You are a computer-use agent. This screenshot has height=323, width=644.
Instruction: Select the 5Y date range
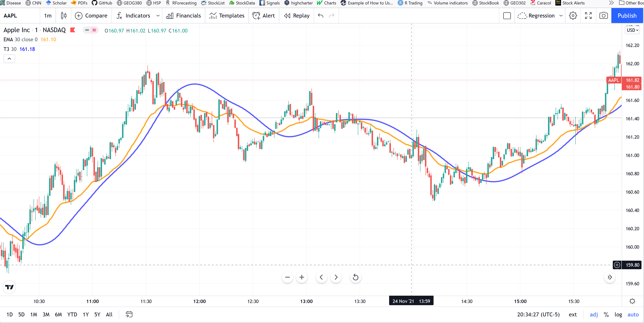(x=97, y=314)
